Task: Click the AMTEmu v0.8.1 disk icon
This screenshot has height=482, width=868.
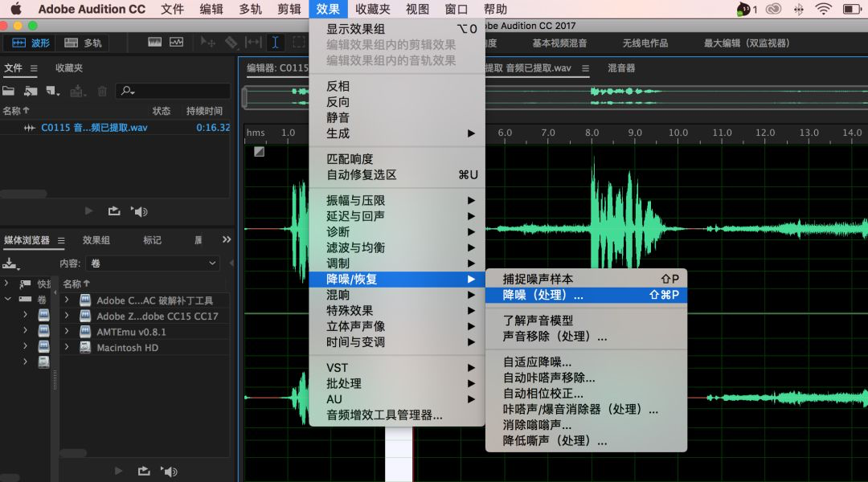Action: [x=85, y=332]
